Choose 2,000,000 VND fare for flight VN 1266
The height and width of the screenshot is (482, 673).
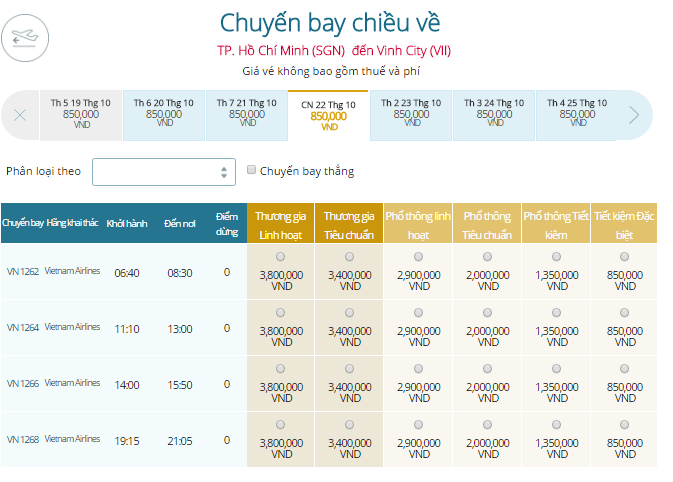(487, 369)
